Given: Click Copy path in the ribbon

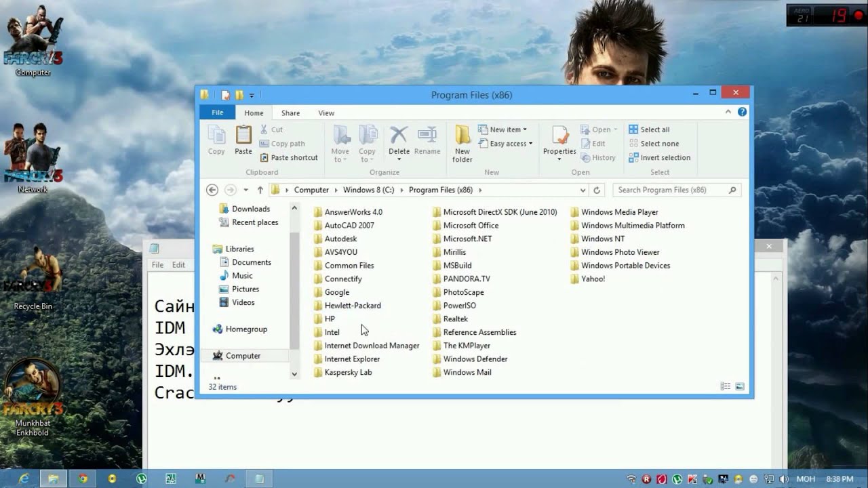Looking at the screenshot, I should [282, 144].
